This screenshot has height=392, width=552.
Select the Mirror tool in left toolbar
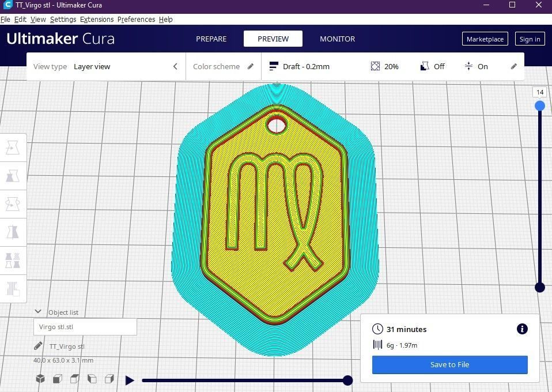tap(13, 232)
